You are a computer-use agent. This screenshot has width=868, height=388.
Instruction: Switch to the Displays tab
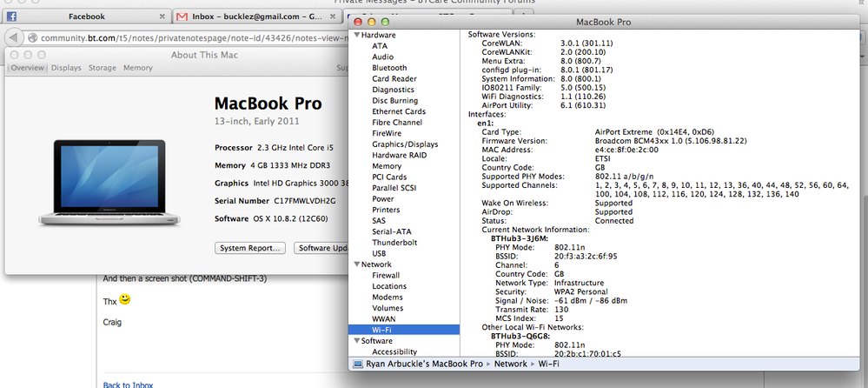click(66, 68)
